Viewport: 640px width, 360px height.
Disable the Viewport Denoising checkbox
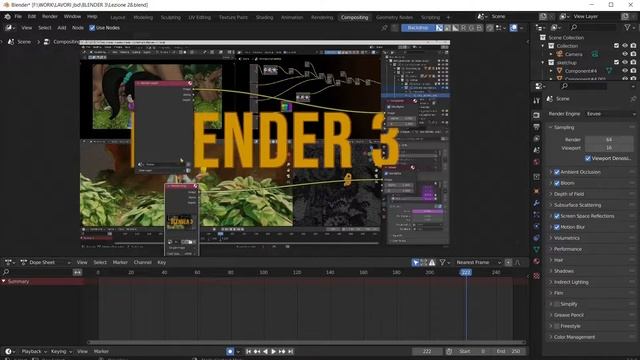588,158
